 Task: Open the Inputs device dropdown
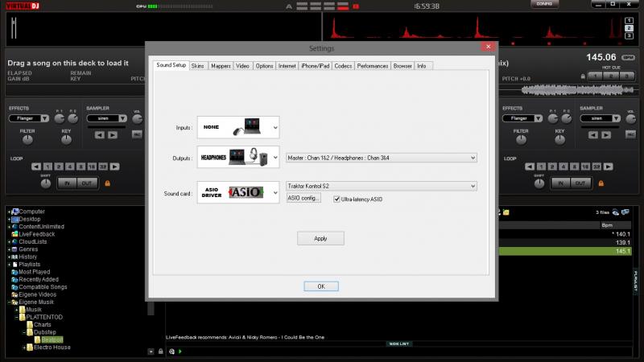[275, 127]
